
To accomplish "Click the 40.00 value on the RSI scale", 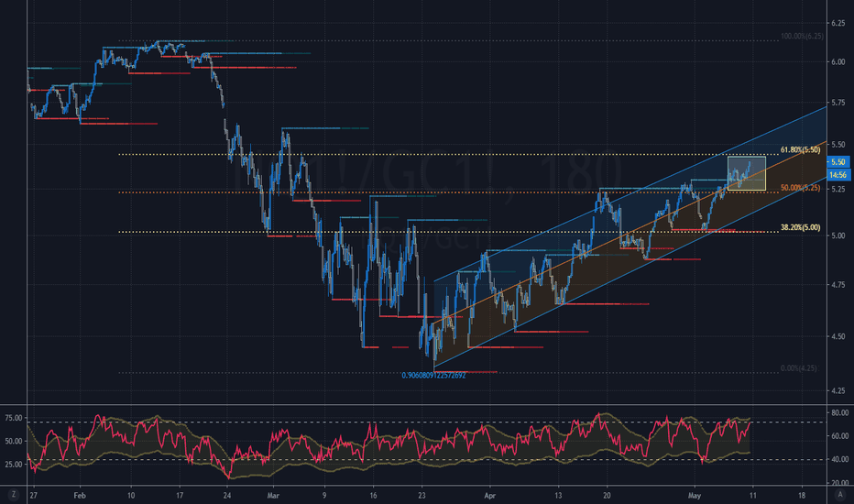I will [x=840, y=459].
